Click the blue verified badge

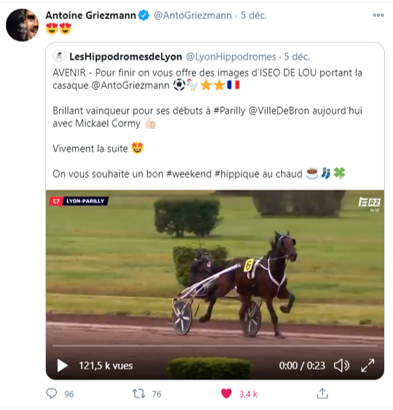144,15
